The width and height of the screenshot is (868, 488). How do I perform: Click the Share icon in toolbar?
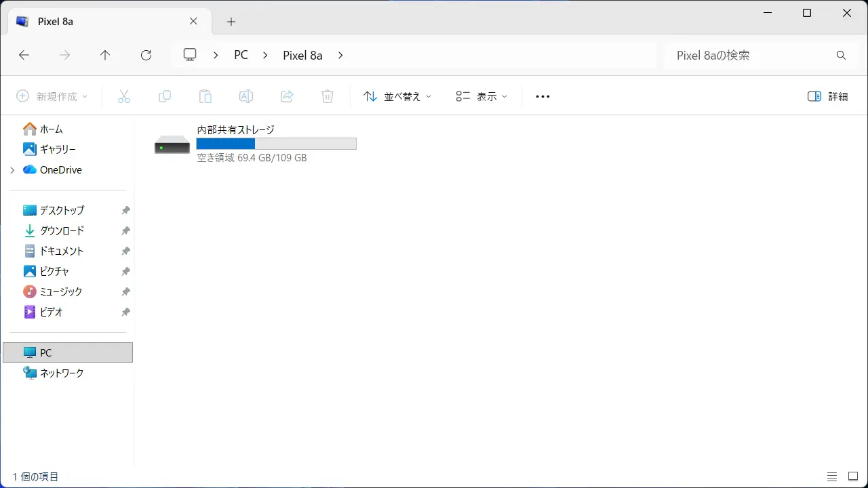tap(287, 96)
